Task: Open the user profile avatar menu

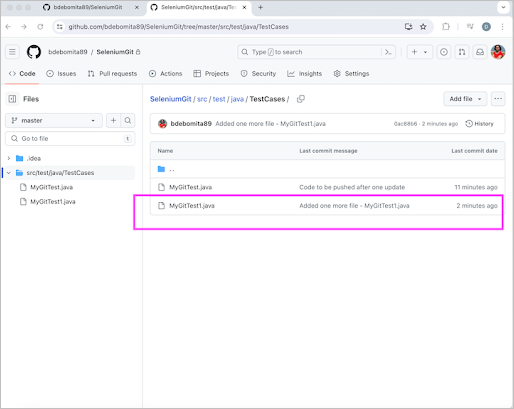Action: pyautogui.click(x=498, y=52)
